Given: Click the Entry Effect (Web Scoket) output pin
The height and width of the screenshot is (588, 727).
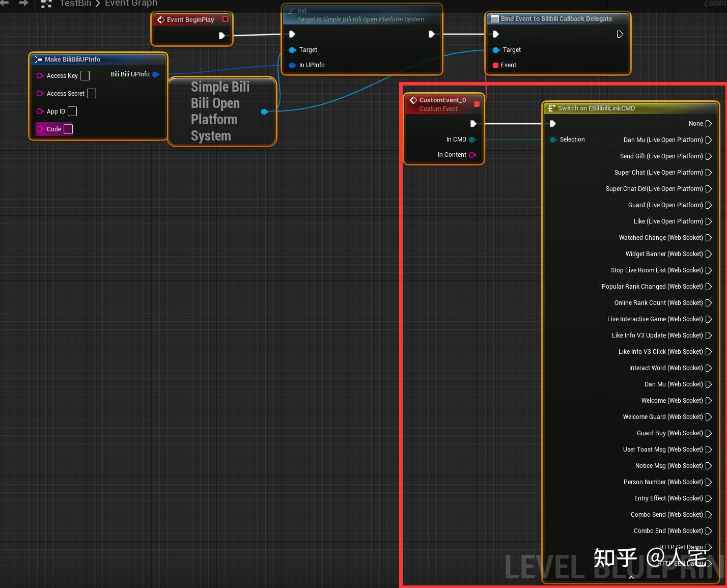Looking at the screenshot, I should click(x=709, y=498).
